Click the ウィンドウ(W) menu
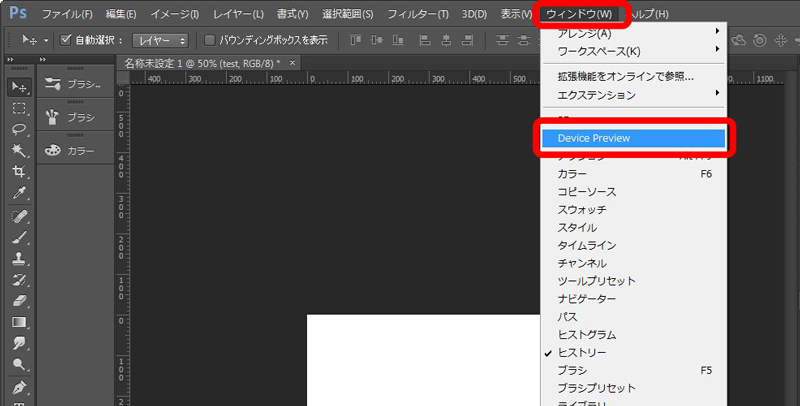 [x=579, y=14]
